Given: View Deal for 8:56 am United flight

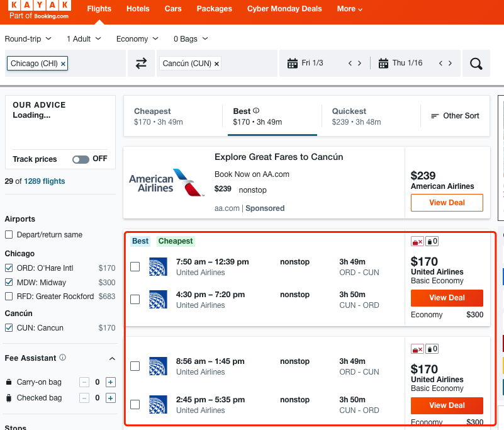Looking at the screenshot, I should tap(447, 405).
